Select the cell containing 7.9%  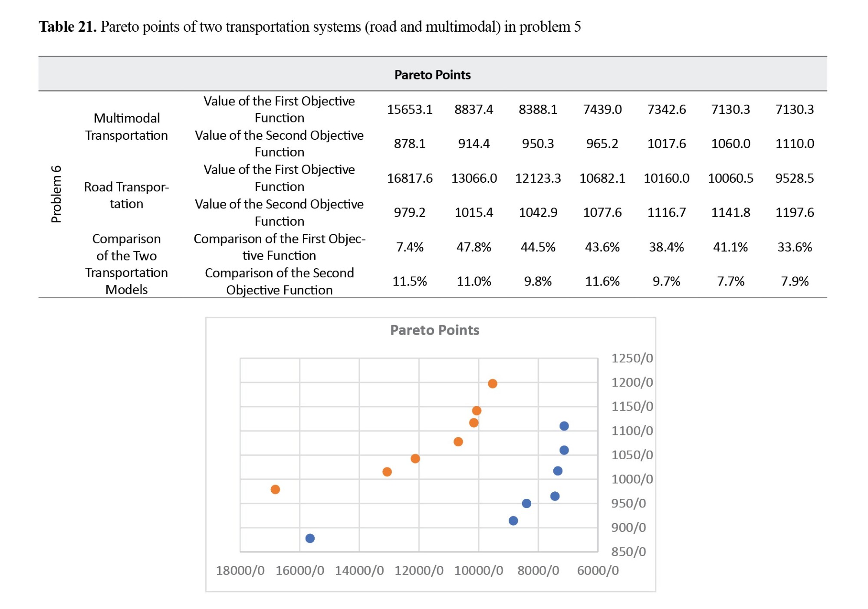pos(795,281)
